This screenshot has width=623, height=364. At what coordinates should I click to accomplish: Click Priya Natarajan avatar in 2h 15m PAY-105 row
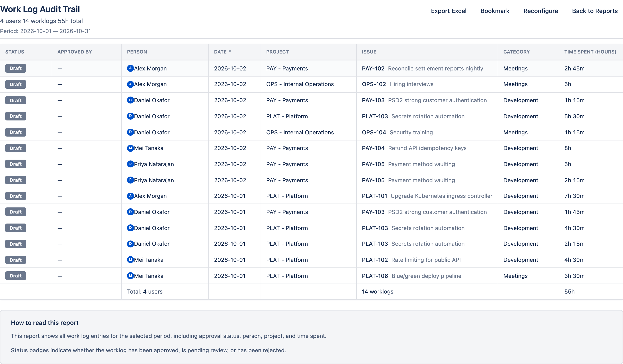130,180
